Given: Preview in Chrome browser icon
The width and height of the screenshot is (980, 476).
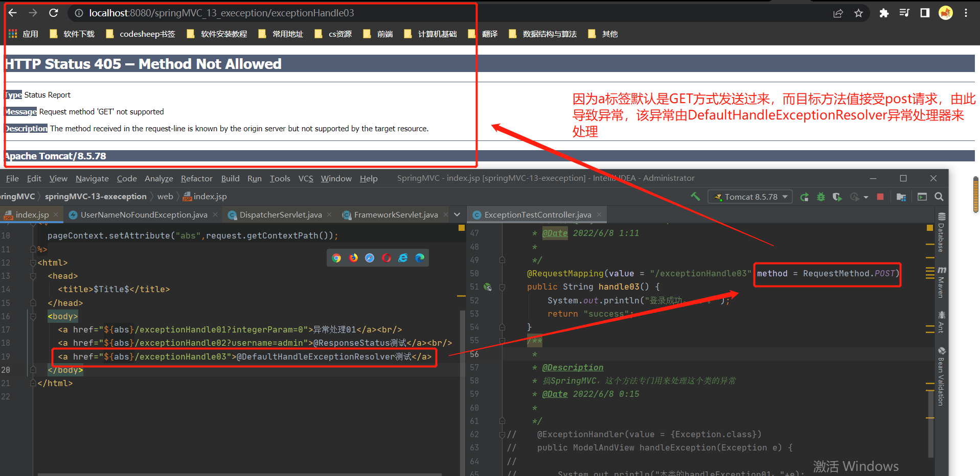Looking at the screenshot, I should click(336, 258).
